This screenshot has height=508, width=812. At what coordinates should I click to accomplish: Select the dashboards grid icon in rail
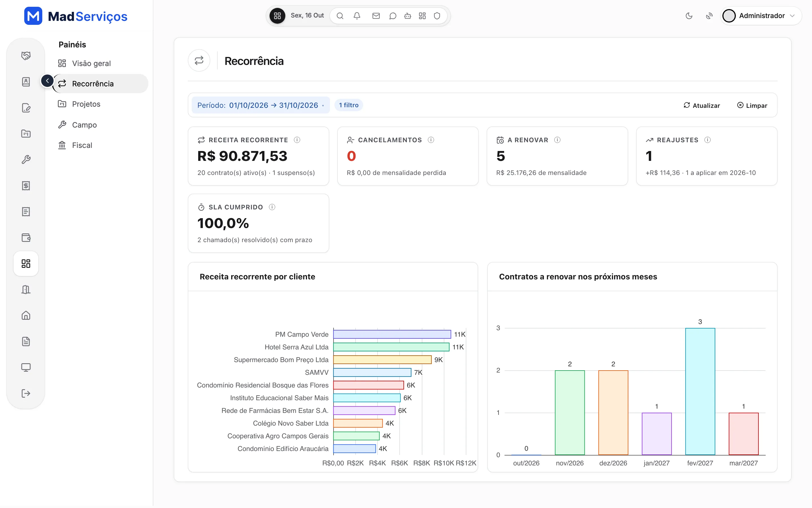(26, 264)
